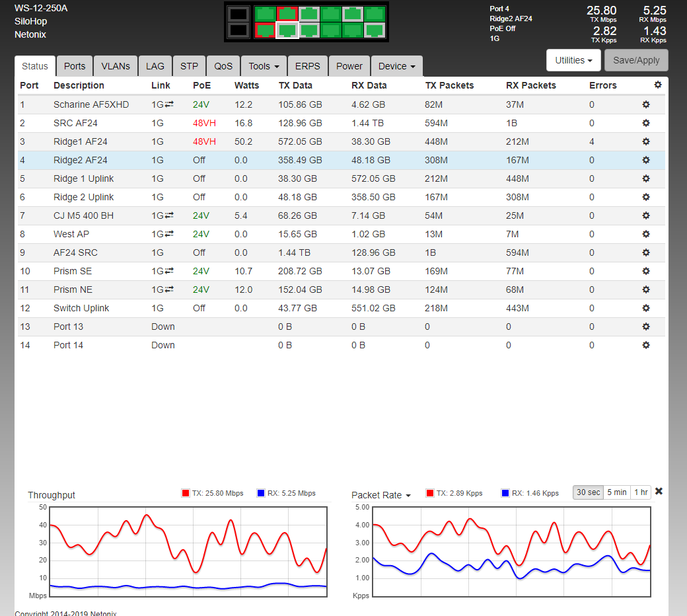Select the top empty SFP port 13 in diagram
The width and height of the screenshot is (687, 616).
coord(238,14)
